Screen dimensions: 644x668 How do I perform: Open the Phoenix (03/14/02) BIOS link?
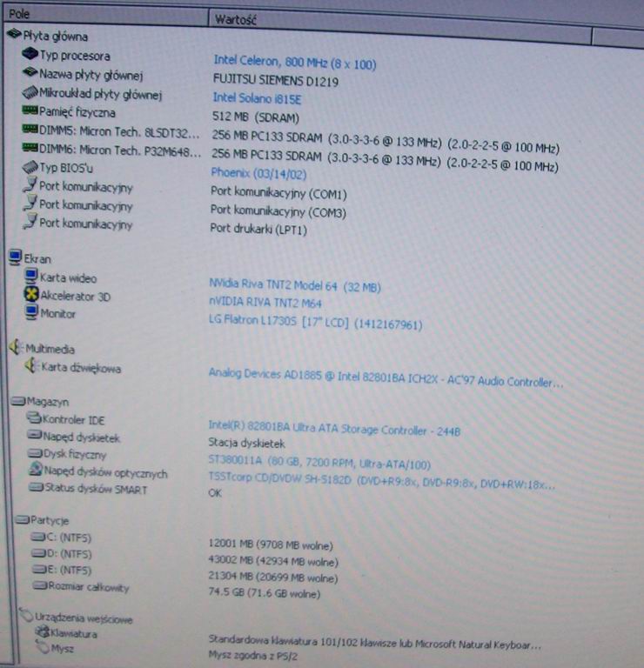pyautogui.click(x=258, y=173)
